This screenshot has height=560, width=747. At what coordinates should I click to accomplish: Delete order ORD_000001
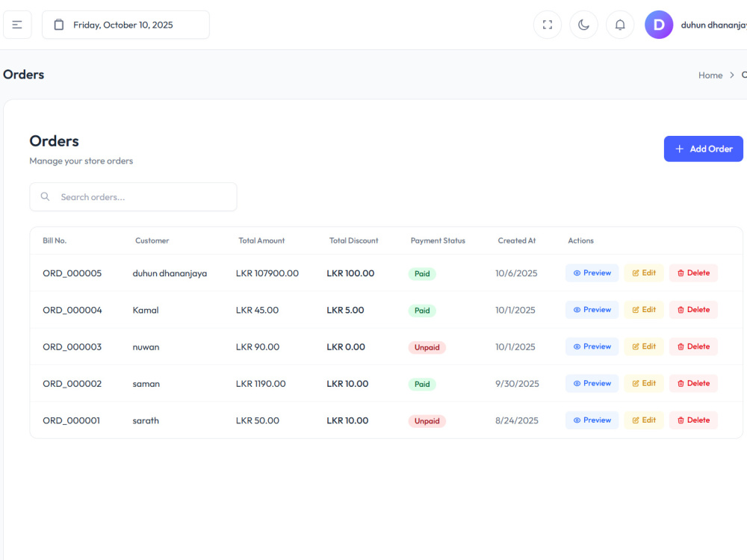coord(693,420)
